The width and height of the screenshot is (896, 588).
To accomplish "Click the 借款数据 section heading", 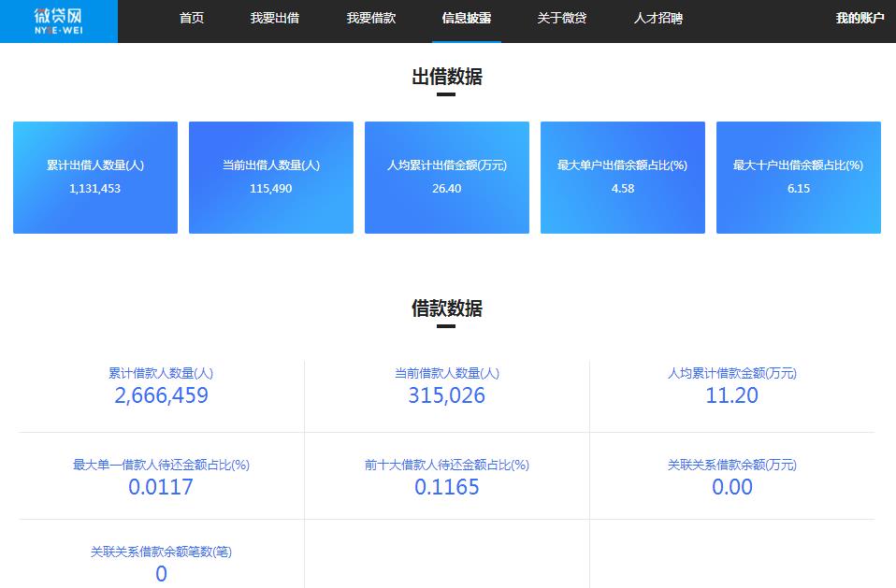I will [447, 309].
